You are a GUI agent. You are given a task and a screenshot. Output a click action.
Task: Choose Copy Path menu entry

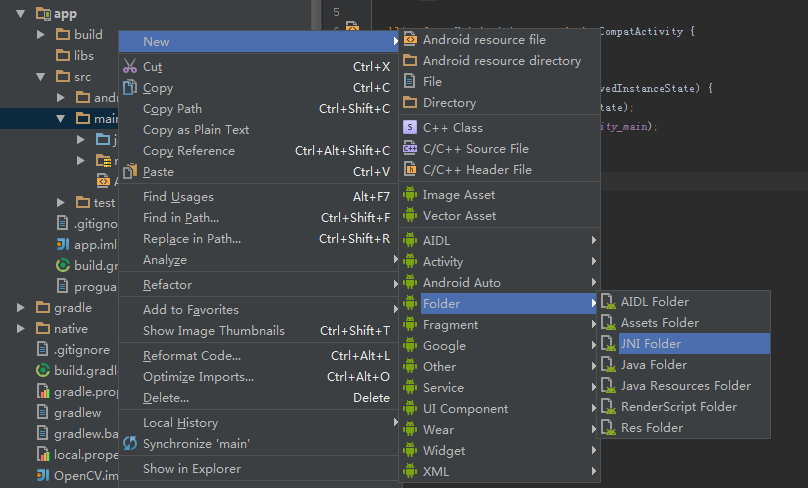[x=172, y=109]
